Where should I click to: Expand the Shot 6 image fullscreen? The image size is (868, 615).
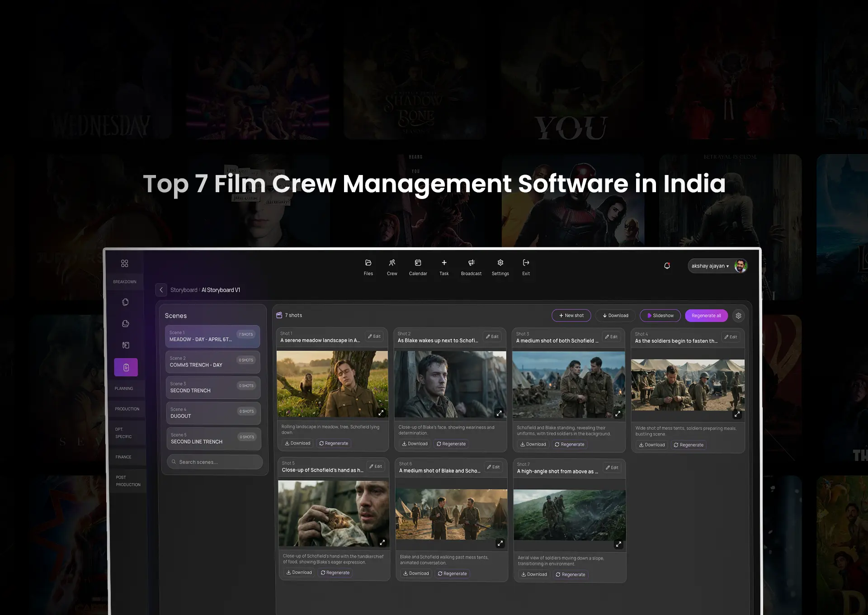(500, 543)
